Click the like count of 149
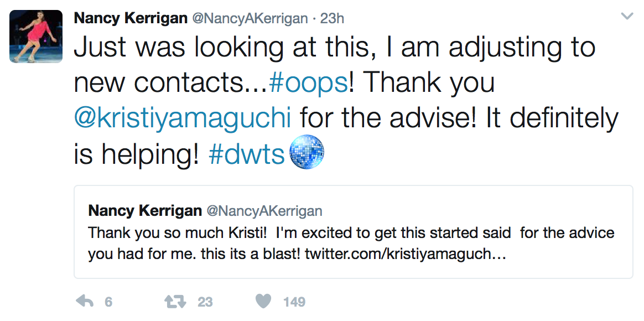This screenshot has height=321, width=644. pyautogui.click(x=294, y=302)
